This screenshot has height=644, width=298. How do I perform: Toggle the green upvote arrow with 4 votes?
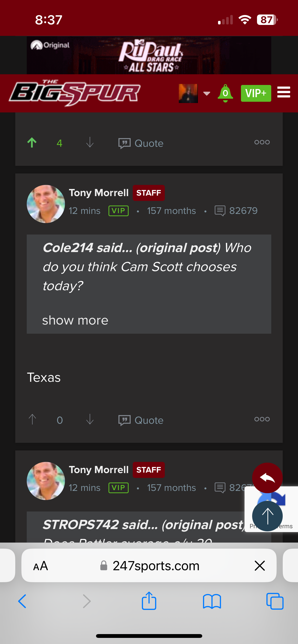(32, 143)
